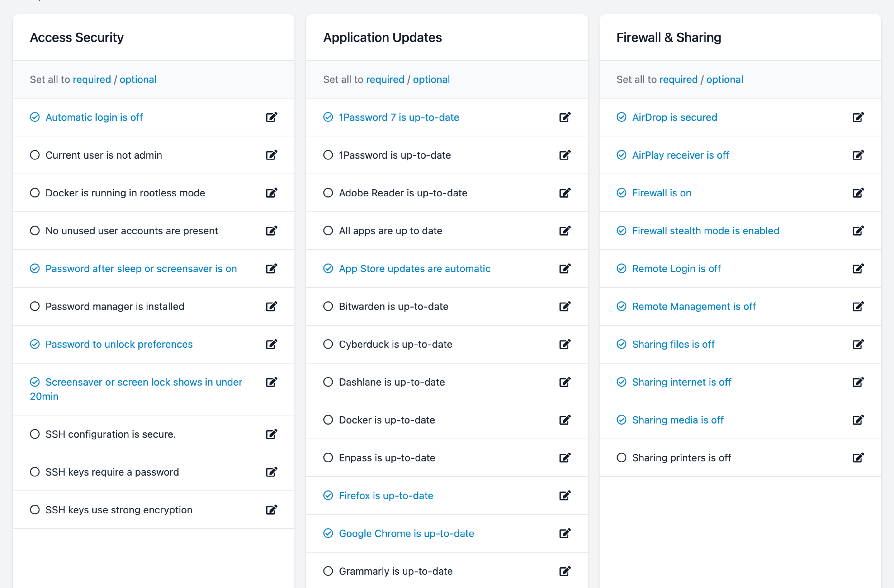The image size is (894, 588).
Task: Toggle the Docker is up-to-date circle
Action: 328,420
